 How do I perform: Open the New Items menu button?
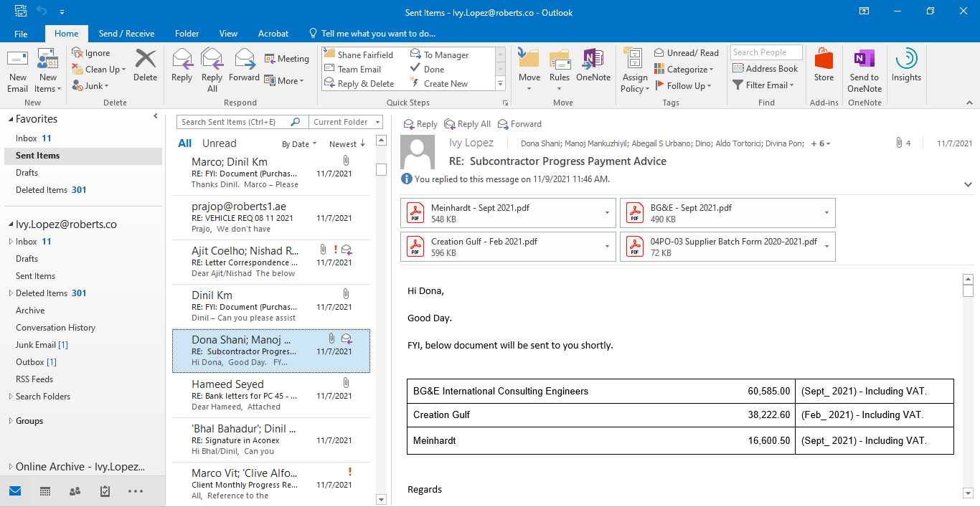coord(48,71)
